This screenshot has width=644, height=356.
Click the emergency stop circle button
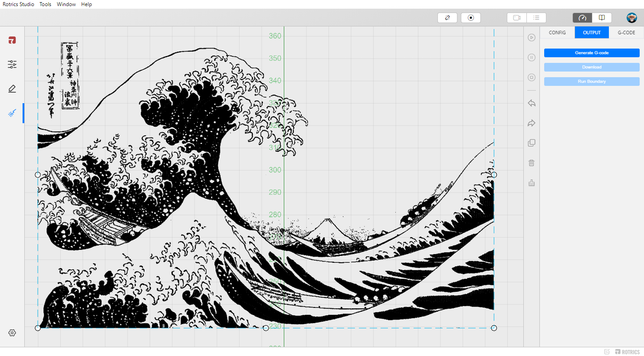(x=471, y=18)
